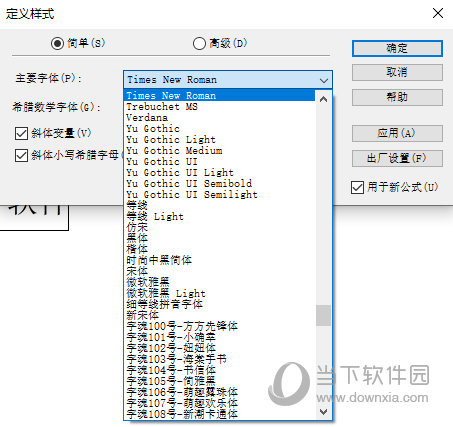Select plain 微软雅黑 font
The width and height of the screenshot is (453, 427).
(x=220, y=282)
